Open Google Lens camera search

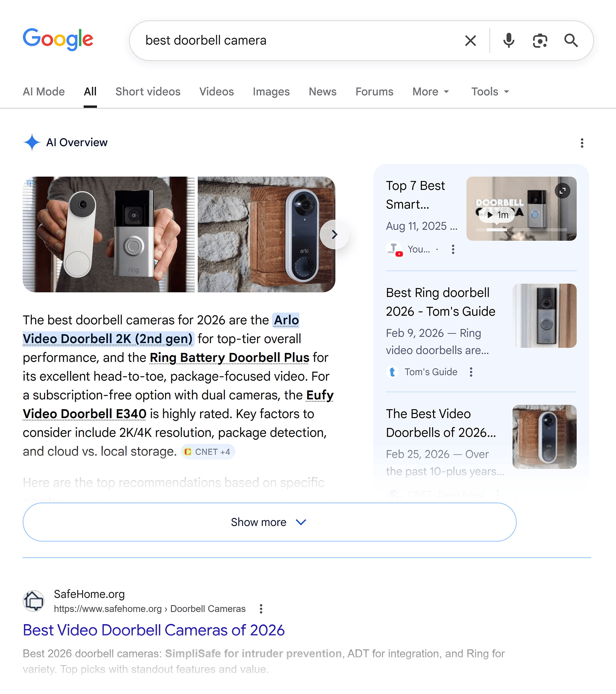pos(540,40)
